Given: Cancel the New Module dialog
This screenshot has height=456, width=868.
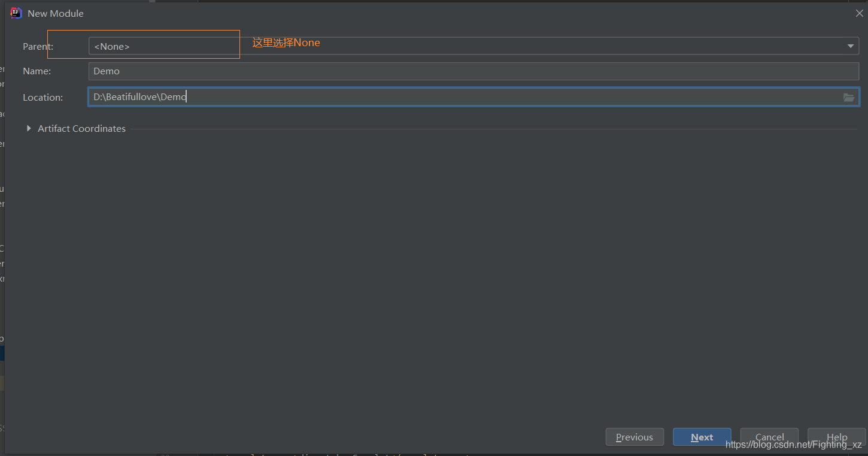Looking at the screenshot, I should point(769,437).
